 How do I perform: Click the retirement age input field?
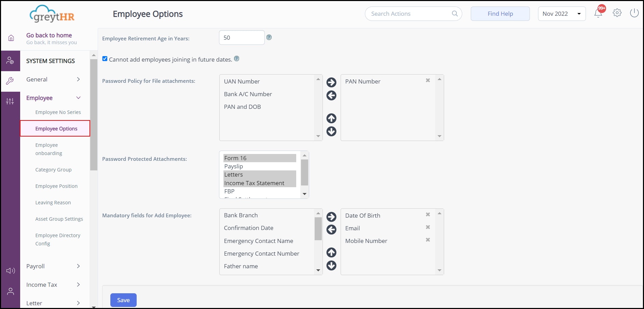pyautogui.click(x=242, y=38)
